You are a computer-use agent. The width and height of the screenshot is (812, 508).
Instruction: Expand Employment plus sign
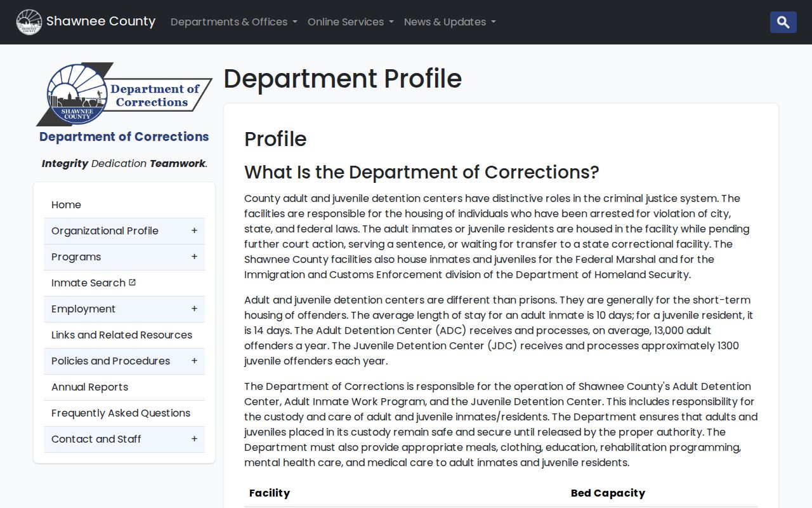click(x=194, y=309)
